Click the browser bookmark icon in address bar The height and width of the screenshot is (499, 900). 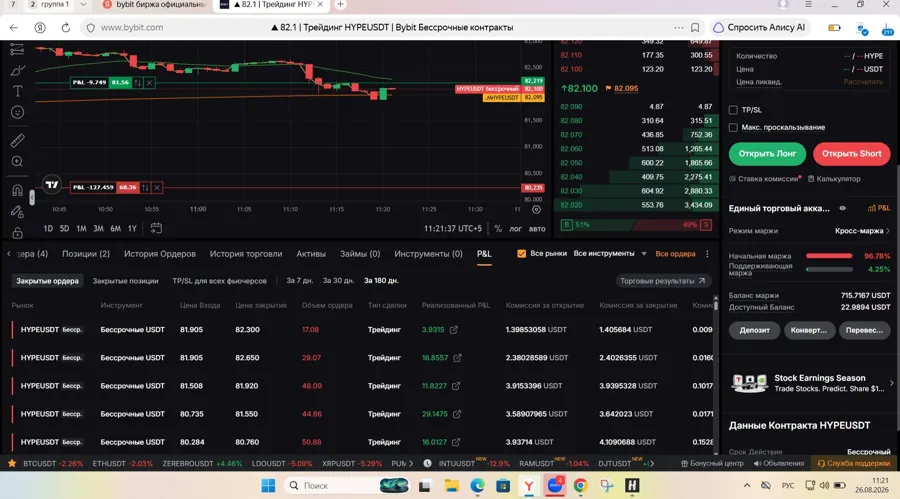695,28
